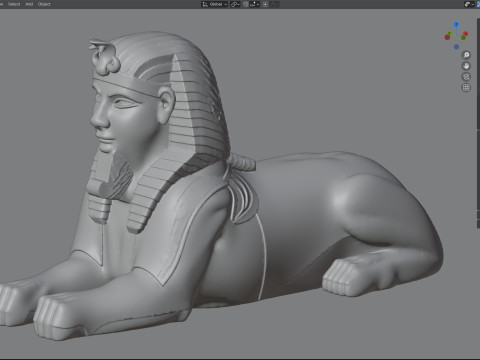Click the unlabeled red negative X gizmo circle

(447, 37)
